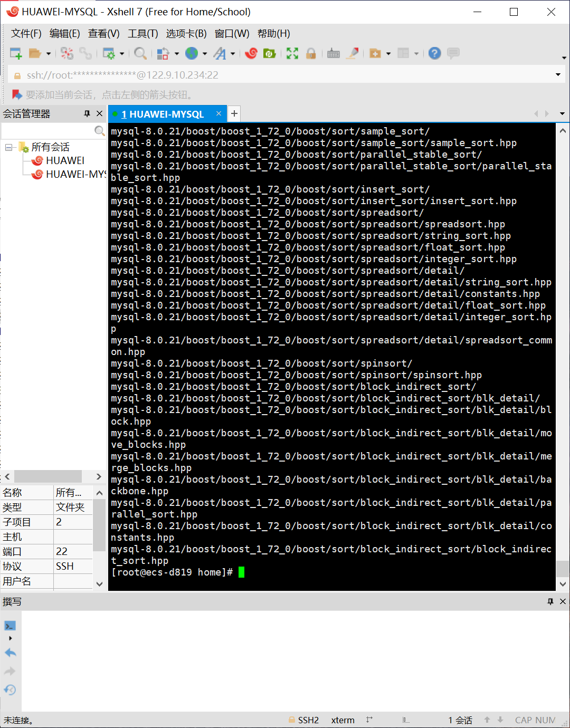The image size is (570, 728).
Task: Expand the open session dropdown arrow
Action: tap(49, 53)
